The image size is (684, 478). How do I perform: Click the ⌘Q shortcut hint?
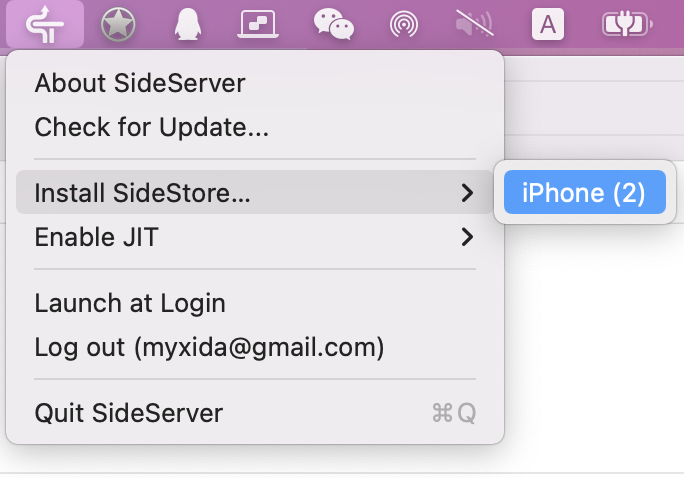point(453,413)
